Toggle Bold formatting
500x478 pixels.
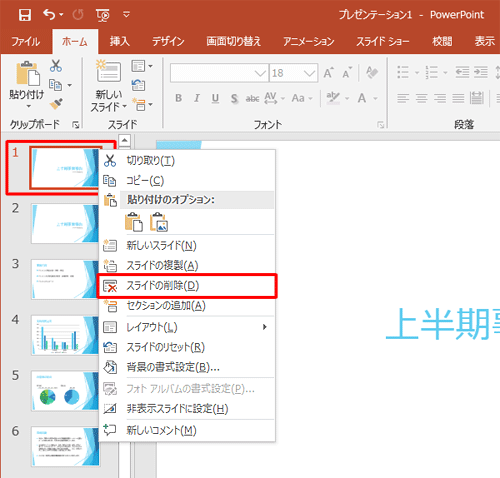(x=179, y=98)
